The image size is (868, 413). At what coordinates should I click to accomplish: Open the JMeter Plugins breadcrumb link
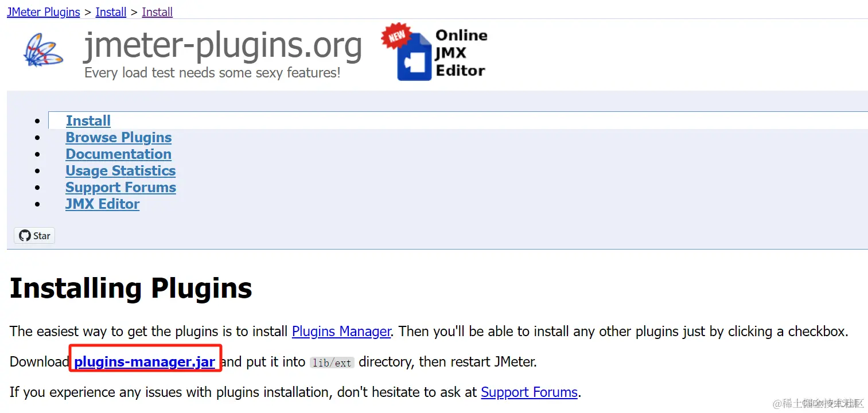(x=44, y=12)
